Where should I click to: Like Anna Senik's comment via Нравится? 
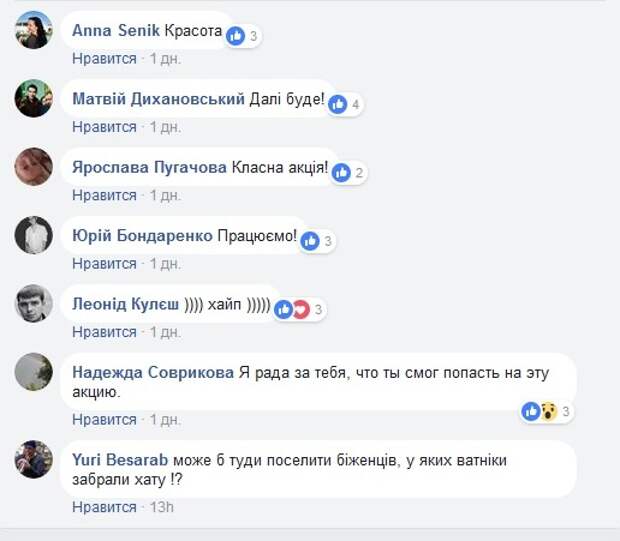(x=104, y=59)
